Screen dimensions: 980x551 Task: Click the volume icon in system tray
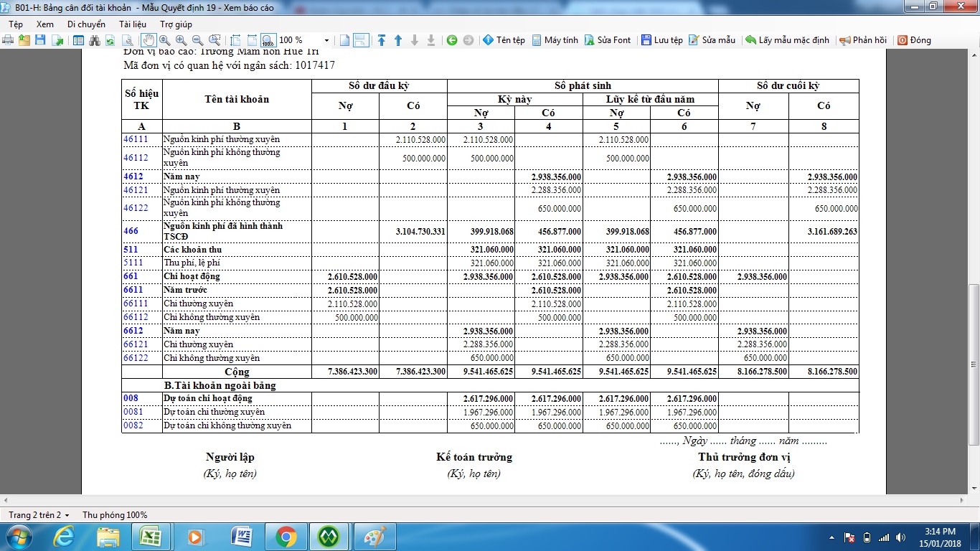point(902,537)
